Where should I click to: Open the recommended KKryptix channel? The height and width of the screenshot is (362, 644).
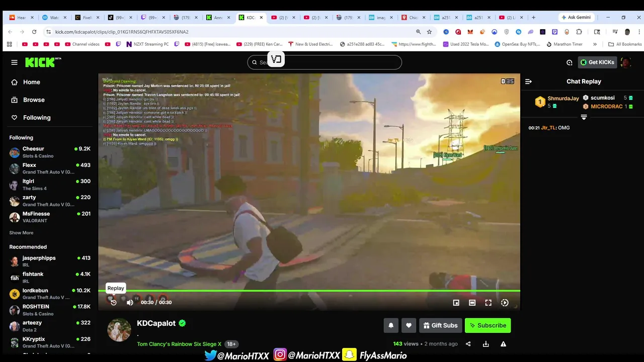click(49, 342)
